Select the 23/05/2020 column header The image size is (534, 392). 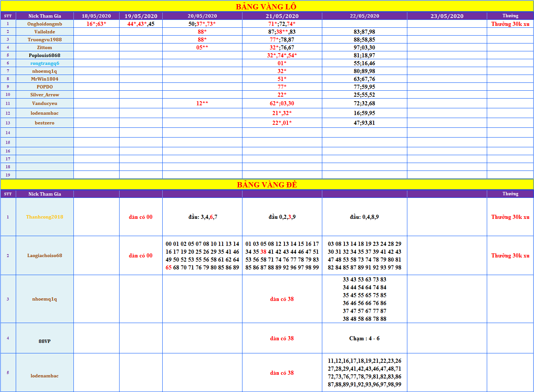pyautogui.click(x=447, y=16)
